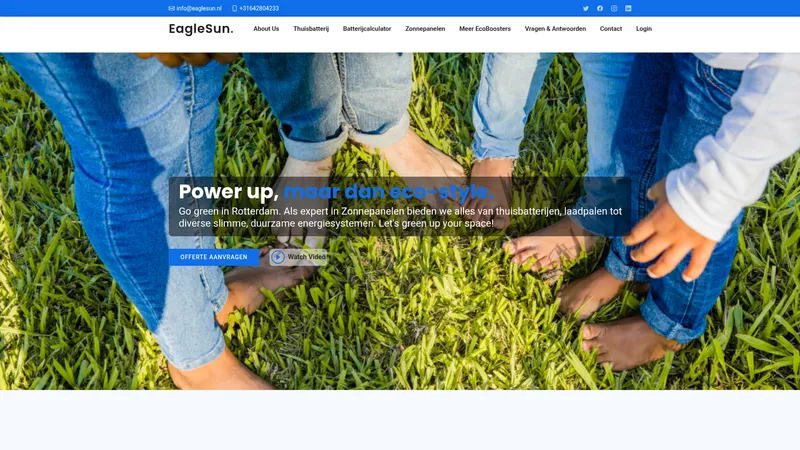The height and width of the screenshot is (450, 800).
Task: Click the Login link
Action: pos(644,29)
